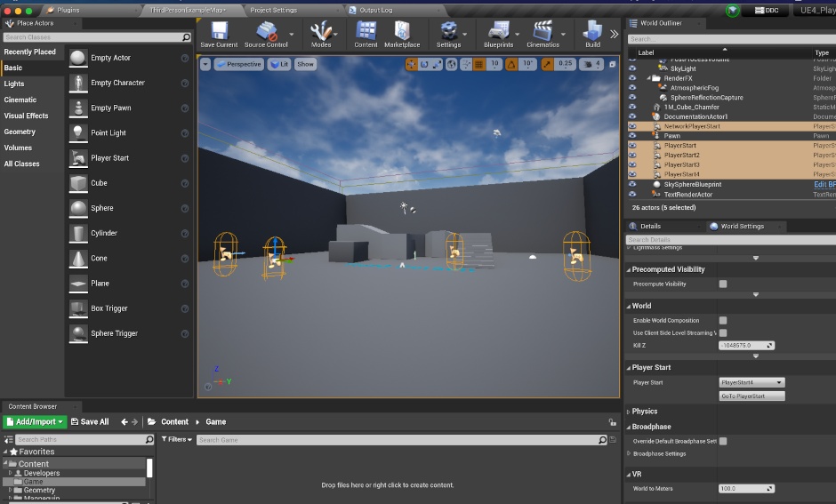Viewport: 836px width, 504px height.
Task: Select the Lights category in Place Actors
Action: [14, 84]
